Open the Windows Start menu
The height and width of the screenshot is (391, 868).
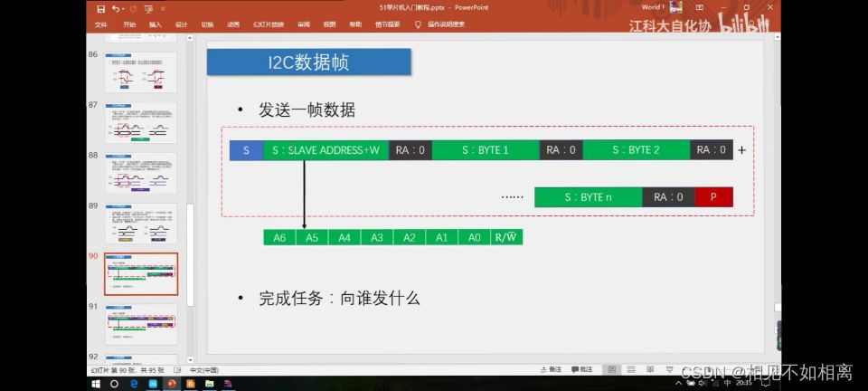(96, 383)
